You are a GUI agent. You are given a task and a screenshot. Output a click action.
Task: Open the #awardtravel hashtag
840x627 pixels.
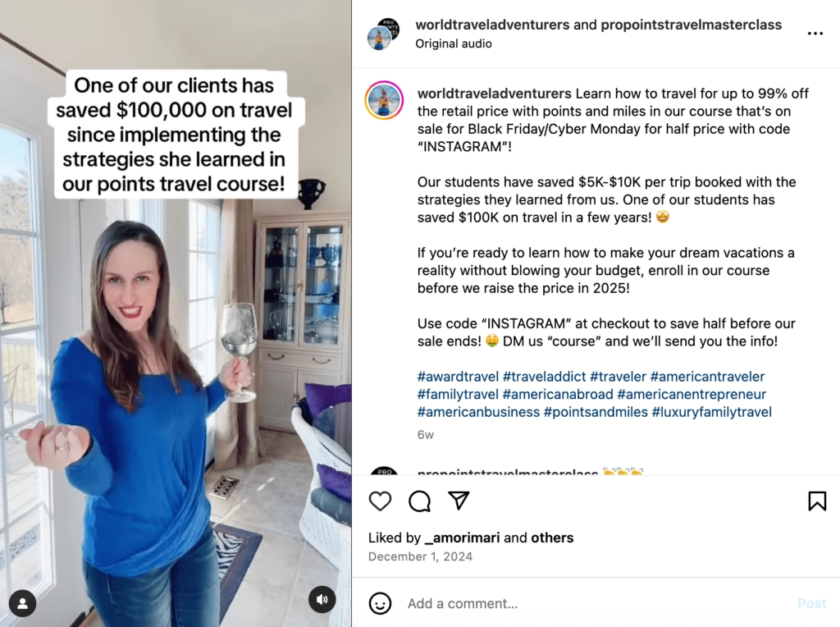pyautogui.click(x=458, y=377)
